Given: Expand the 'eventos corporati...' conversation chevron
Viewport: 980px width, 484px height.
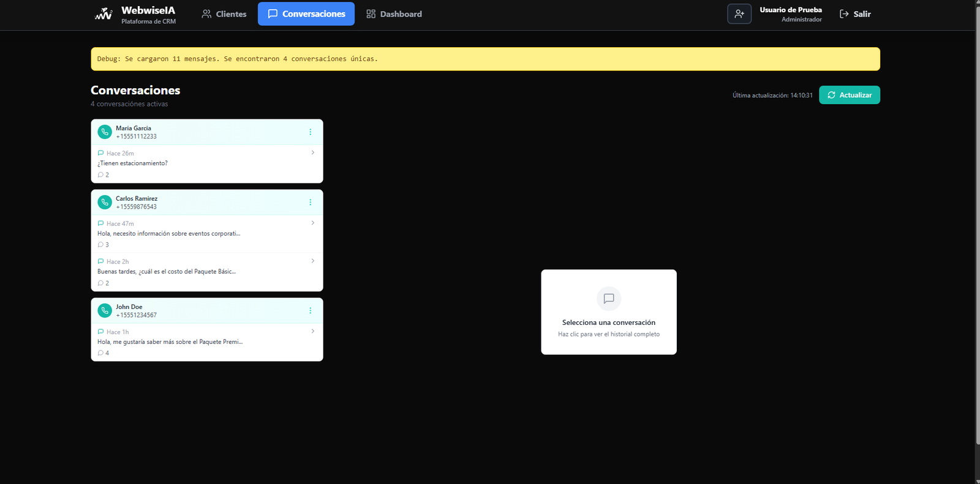Looking at the screenshot, I should [x=313, y=223].
